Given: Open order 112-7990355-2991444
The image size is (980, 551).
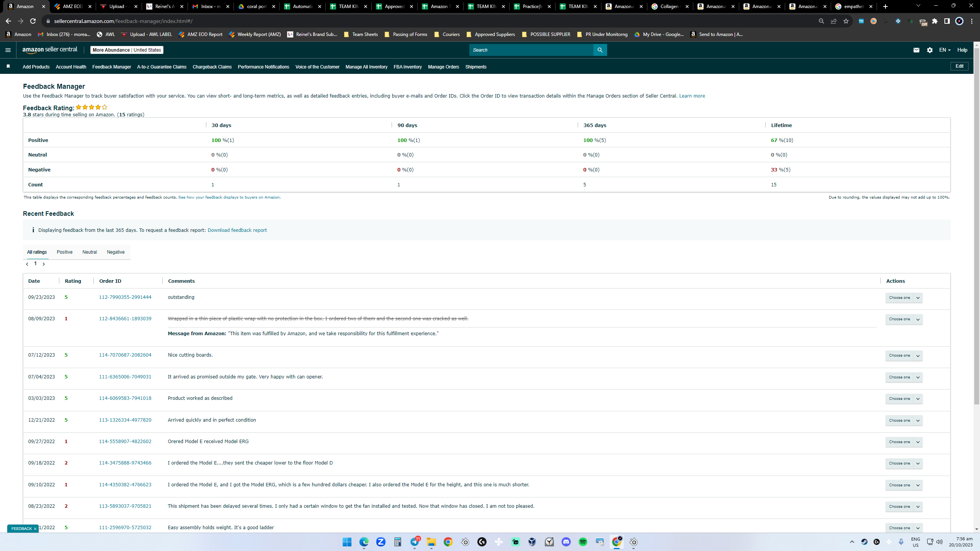Looking at the screenshot, I should click(125, 297).
